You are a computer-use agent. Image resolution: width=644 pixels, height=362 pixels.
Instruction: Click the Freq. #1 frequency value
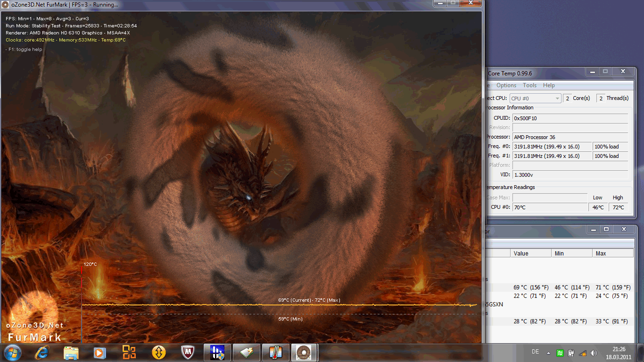552,156
